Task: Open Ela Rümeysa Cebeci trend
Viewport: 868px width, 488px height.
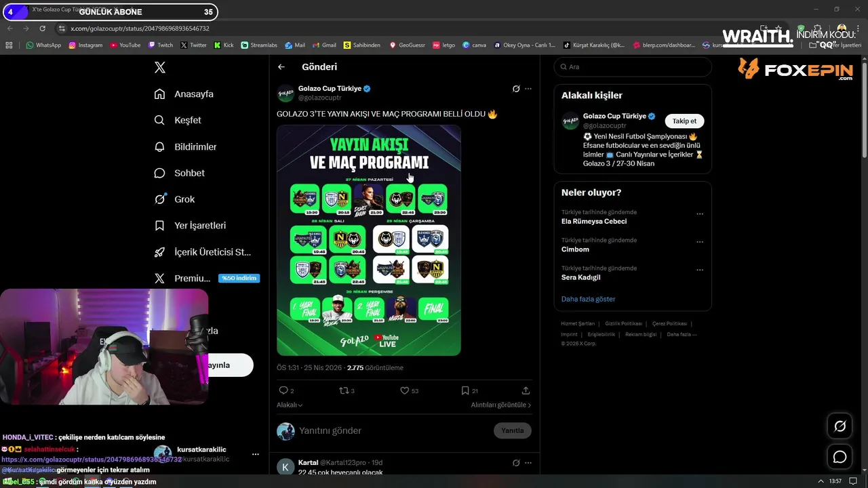Action: pos(594,222)
